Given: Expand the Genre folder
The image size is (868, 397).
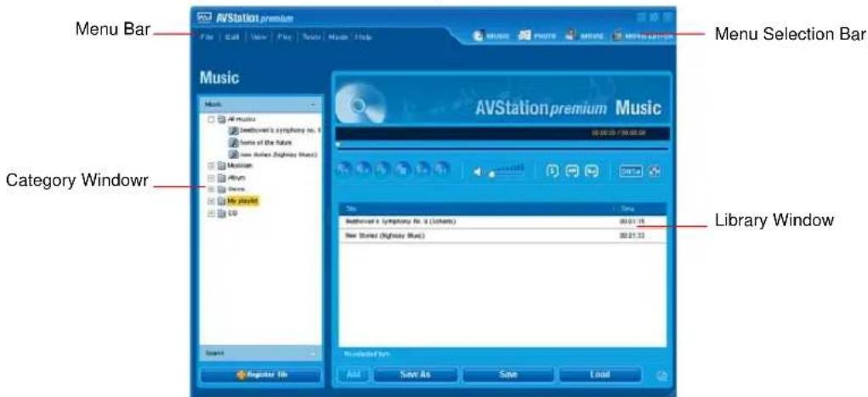Looking at the screenshot, I should coord(210,190).
